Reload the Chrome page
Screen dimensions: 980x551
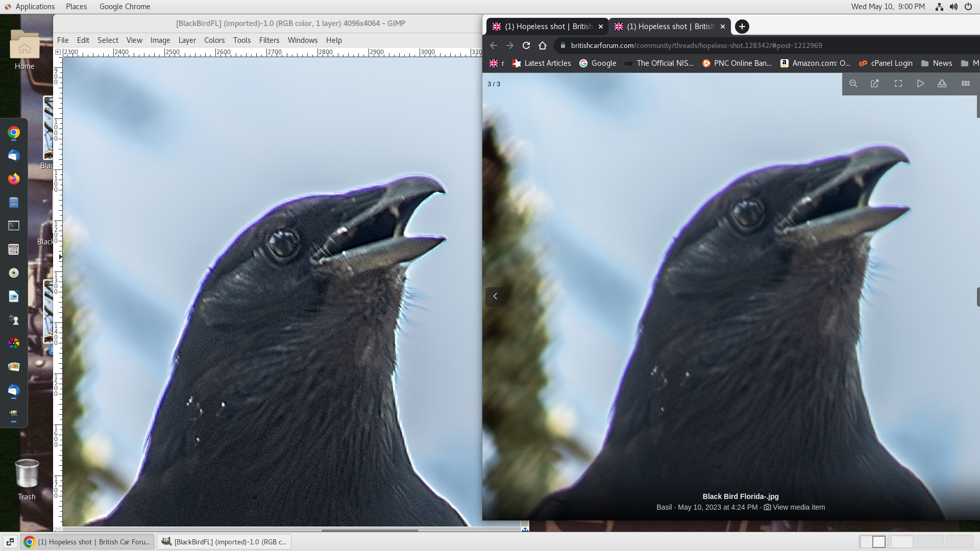[526, 45]
